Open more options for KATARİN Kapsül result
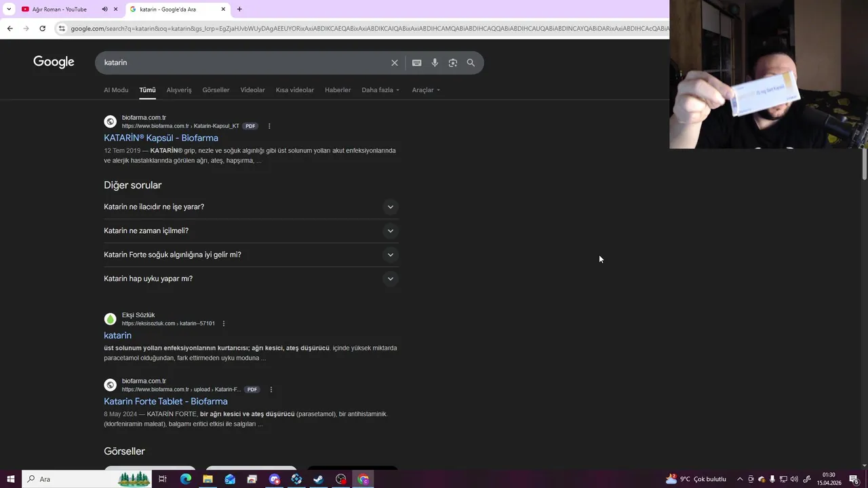 pyautogui.click(x=269, y=126)
